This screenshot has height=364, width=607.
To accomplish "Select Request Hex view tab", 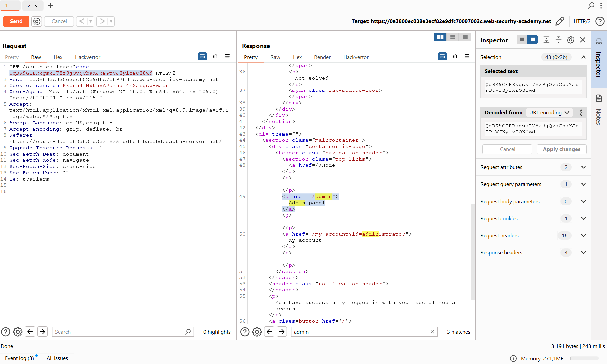I will 58,57.
